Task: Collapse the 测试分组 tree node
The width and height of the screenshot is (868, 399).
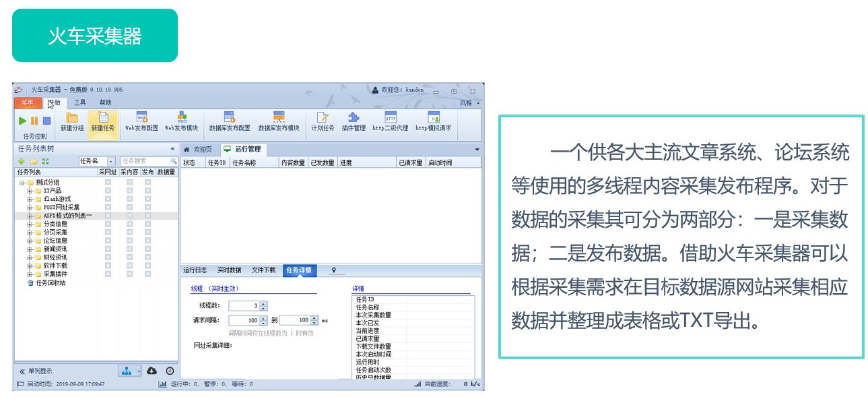Action: (22, 183)
